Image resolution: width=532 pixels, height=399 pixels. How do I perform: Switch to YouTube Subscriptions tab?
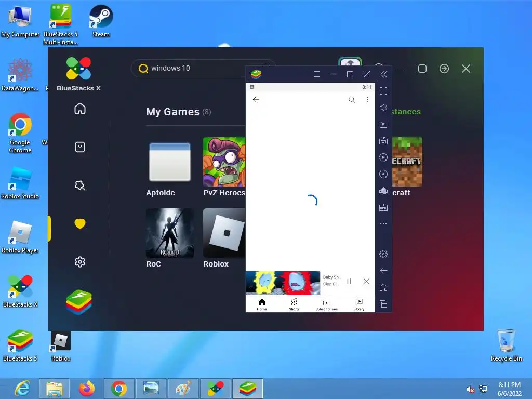[x=326, y=304]
